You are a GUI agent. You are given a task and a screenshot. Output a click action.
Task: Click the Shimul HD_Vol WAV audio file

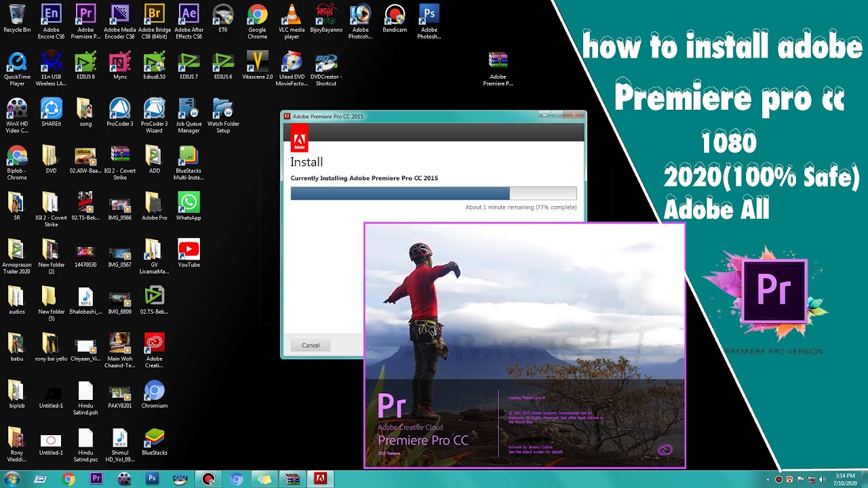[120, 445]
